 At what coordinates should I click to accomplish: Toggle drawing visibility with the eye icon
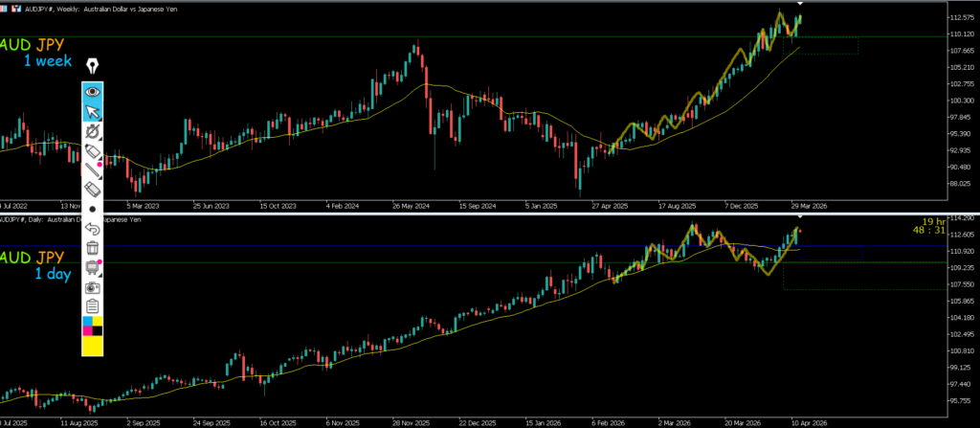(93, 92)
